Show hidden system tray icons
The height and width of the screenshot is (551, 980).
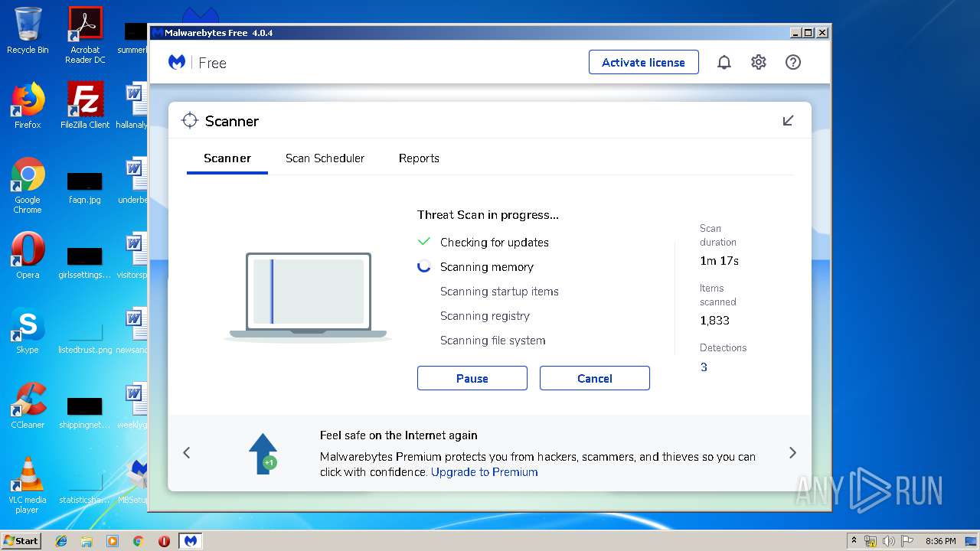(854, 541)
